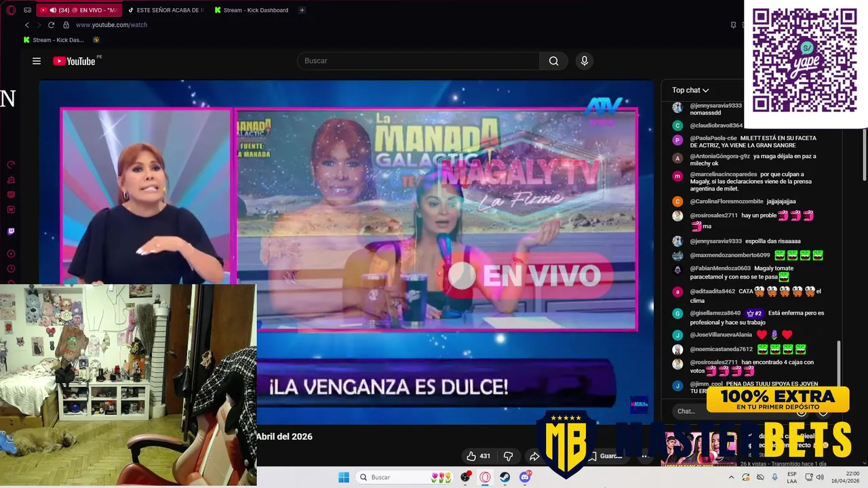The width and height of the screenshot is (868, 488).
Task: Open the Player sidebar icon
Action: point(11,254)
